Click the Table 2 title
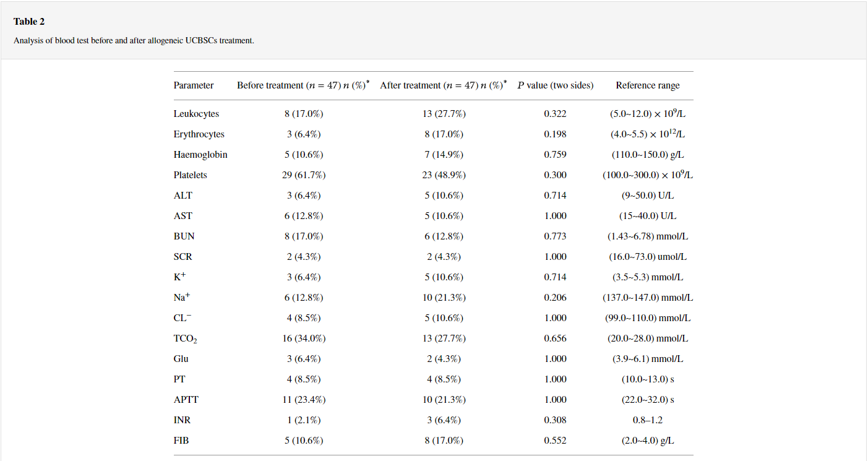 pyautogui.click(x=29, y=22)
